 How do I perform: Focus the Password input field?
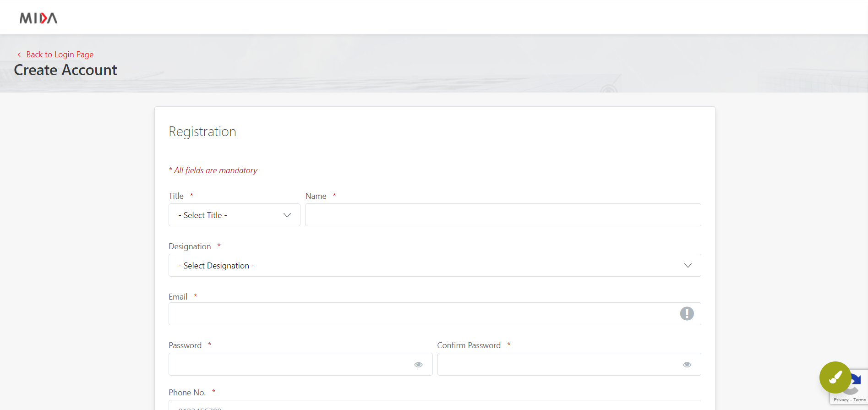click(289, 364)
